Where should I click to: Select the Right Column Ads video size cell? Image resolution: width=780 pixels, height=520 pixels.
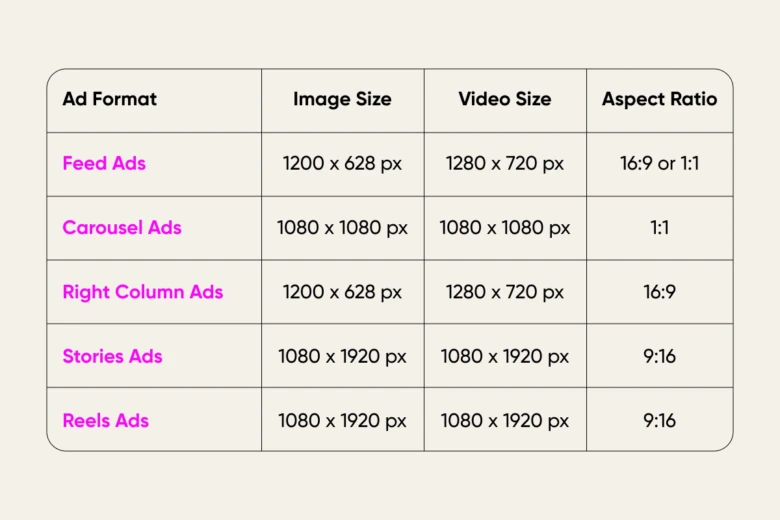[x=505, y=292]
